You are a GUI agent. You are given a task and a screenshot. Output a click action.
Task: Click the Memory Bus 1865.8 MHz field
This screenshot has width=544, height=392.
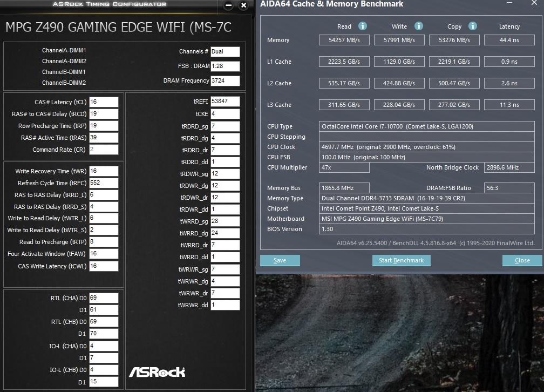[344, 188]
